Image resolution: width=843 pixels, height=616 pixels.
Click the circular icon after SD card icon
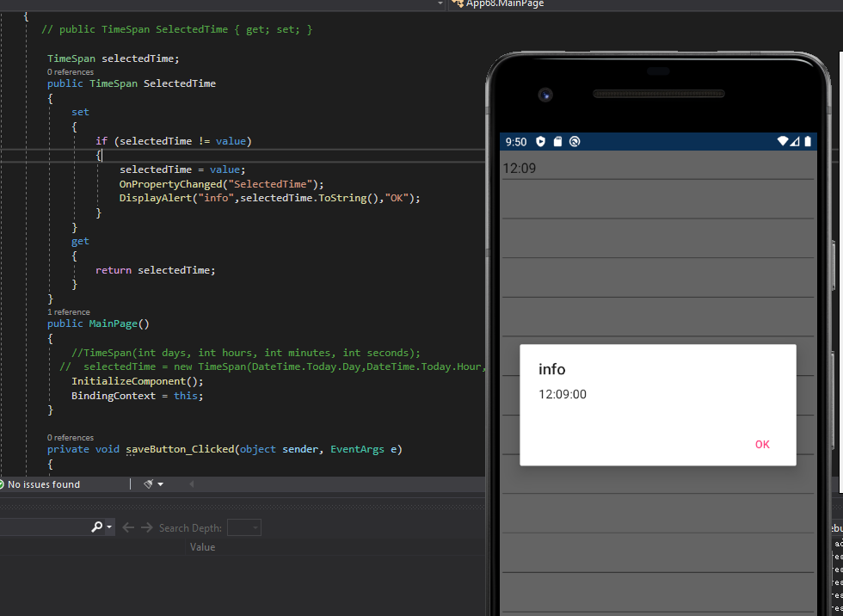[575, 142]
